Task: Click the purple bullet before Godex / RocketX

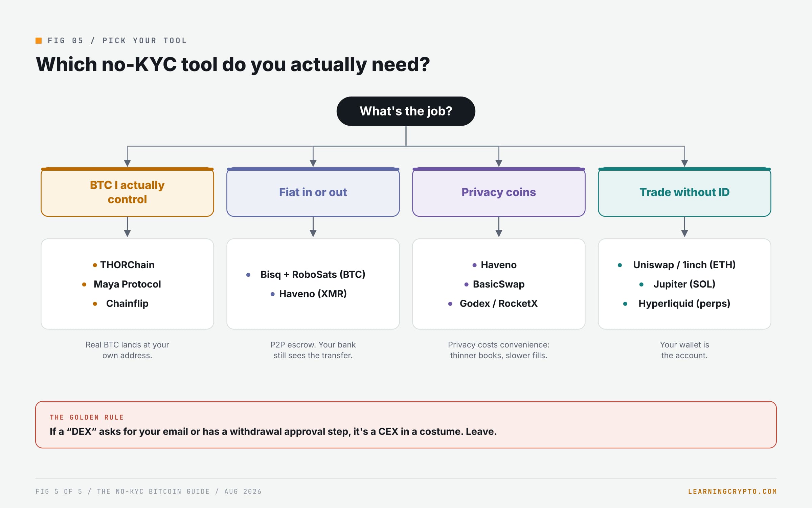Action: coord(450,304)
